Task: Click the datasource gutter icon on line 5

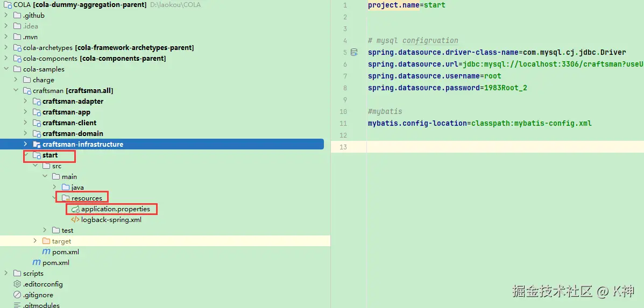Action: pos(354,52)
